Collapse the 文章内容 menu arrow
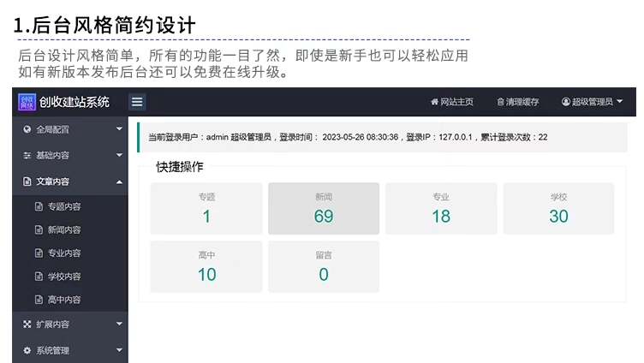 [119, 181]
